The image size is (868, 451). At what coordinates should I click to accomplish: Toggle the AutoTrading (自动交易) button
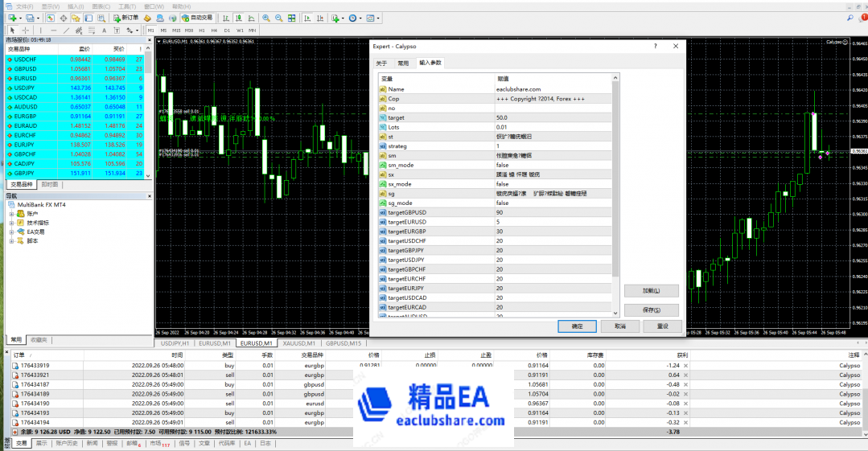point(198,18)
